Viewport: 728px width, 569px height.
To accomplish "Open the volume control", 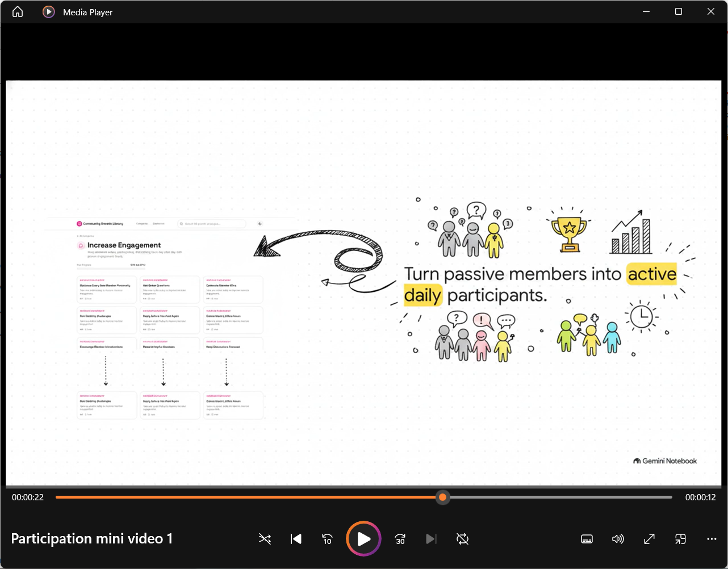I will [618, 539].
